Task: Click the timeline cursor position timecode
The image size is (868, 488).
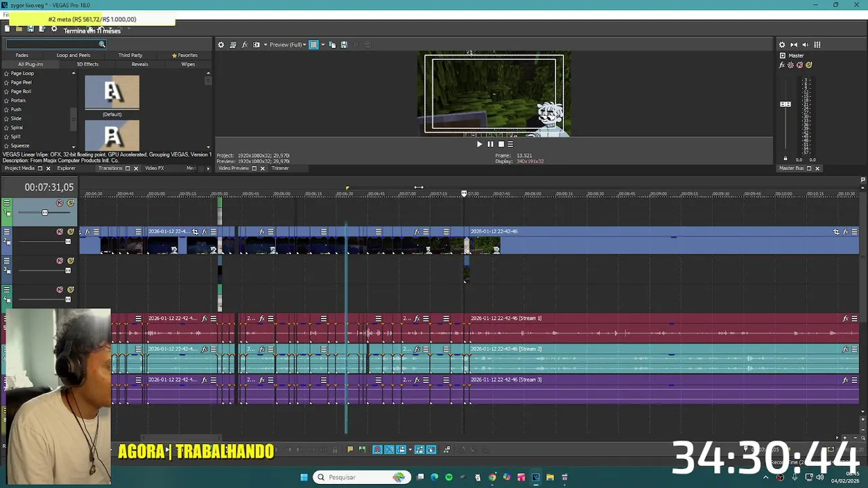Action: pos(49,187)
